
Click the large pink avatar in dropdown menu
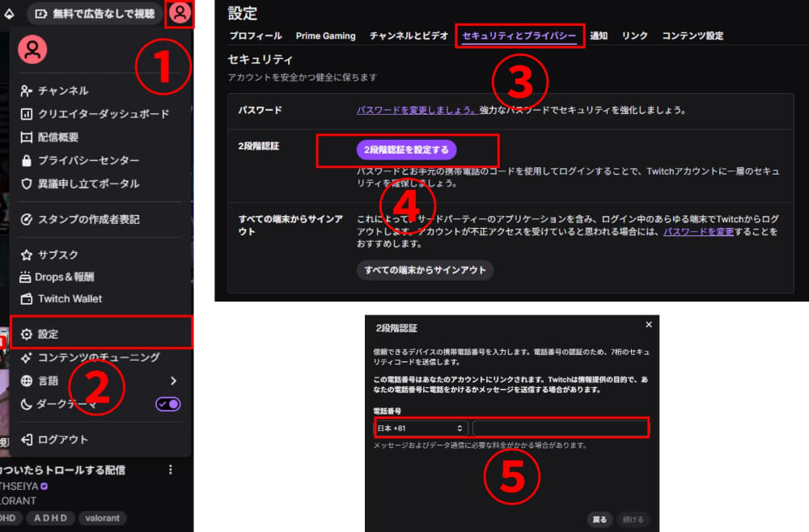click(x=32, y=49)
